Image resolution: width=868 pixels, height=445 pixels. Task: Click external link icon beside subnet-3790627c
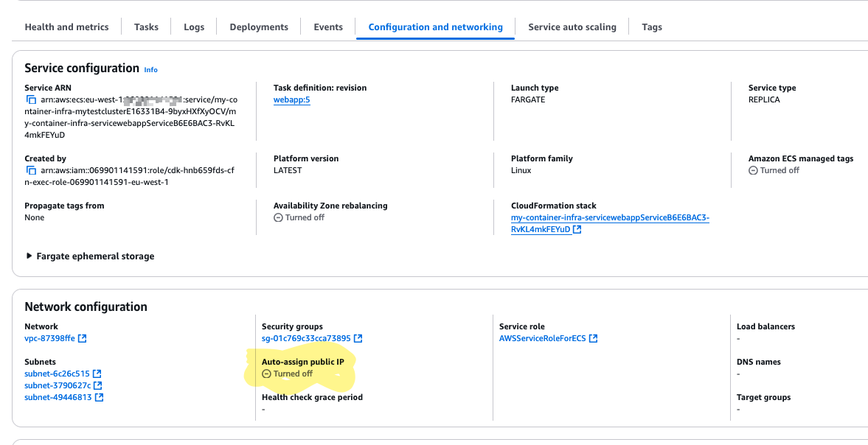point(98,385)
